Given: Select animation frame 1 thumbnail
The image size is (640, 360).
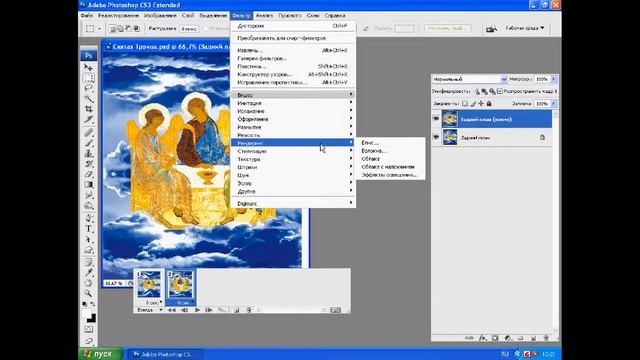Looking at the screenshot, I should (149, 284).
